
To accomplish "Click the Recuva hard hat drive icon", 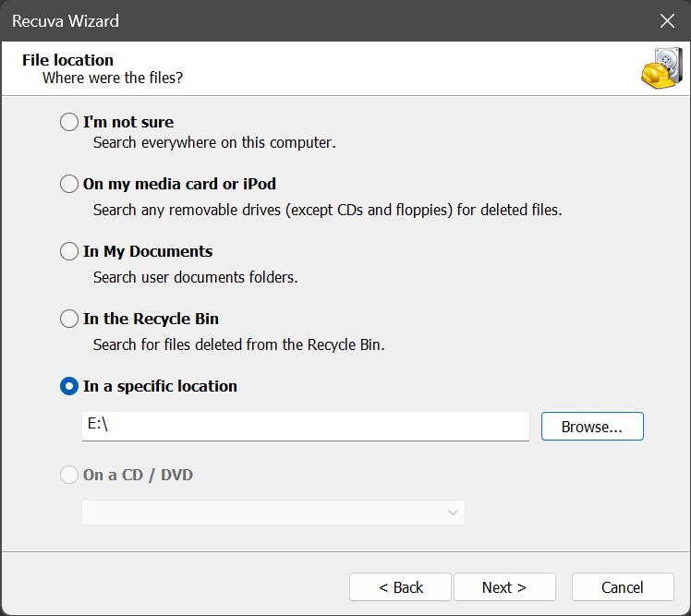I will [x=661, y=68].
